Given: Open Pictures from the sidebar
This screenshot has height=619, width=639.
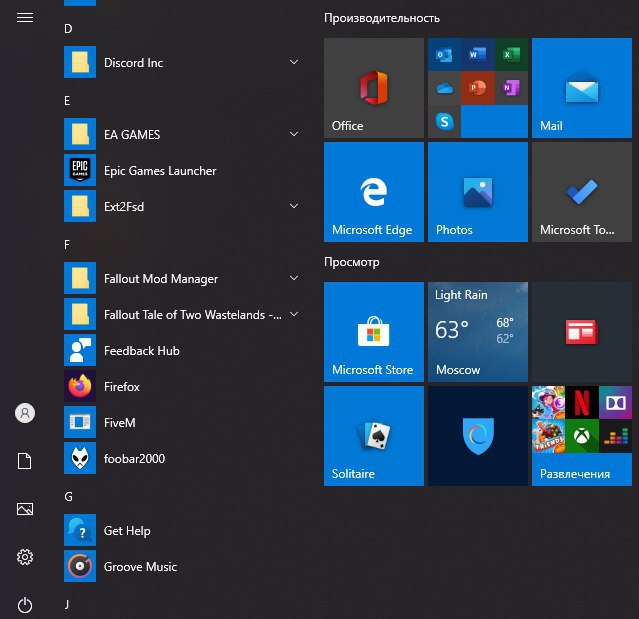Looking at the screenshot, I should (25, 509).
